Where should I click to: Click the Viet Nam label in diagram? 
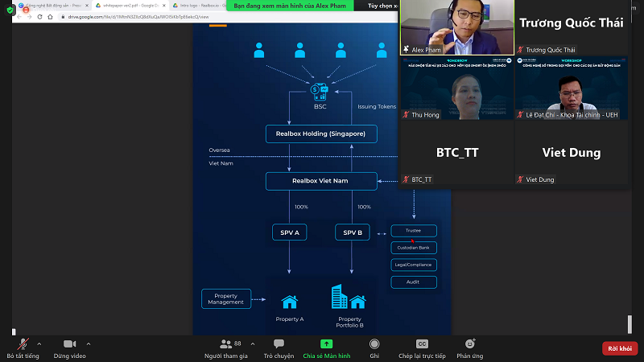221,163
